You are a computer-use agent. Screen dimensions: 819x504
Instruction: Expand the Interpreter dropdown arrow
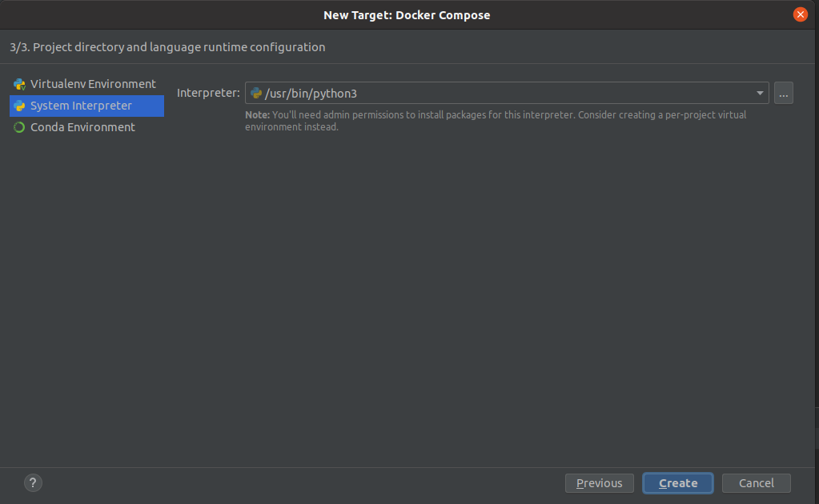(x=759, y=93)
